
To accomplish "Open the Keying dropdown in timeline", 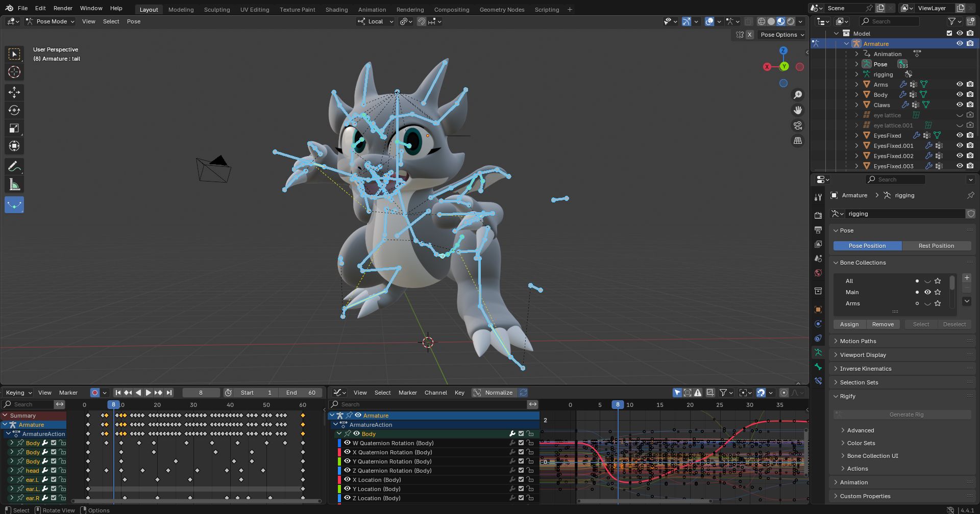I will (19, 393).
